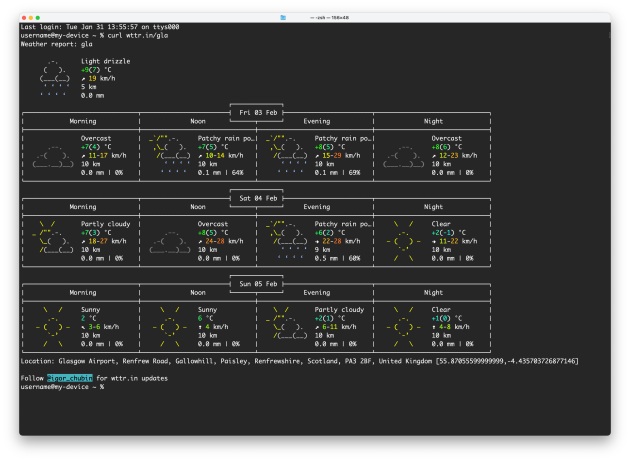This screenshot has width=630, height=461.
Task: Click the sun art in Sun 05 Feb Noon
Action: [x=170, y=327]
